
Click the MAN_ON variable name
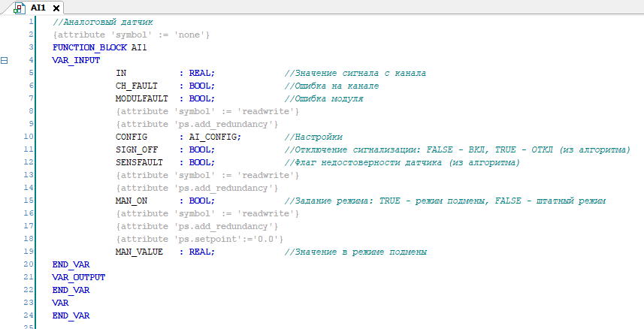[132, 201]
